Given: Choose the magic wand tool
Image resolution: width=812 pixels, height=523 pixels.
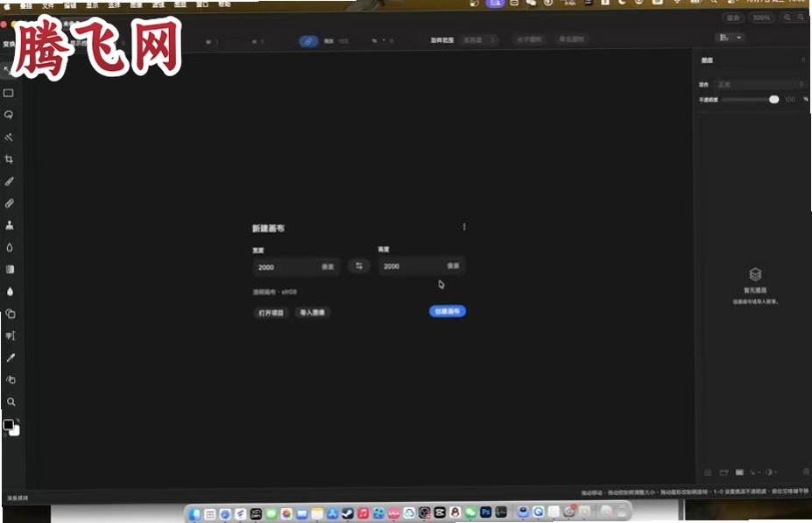Looking at the screenshot, I should pos(9,138).
